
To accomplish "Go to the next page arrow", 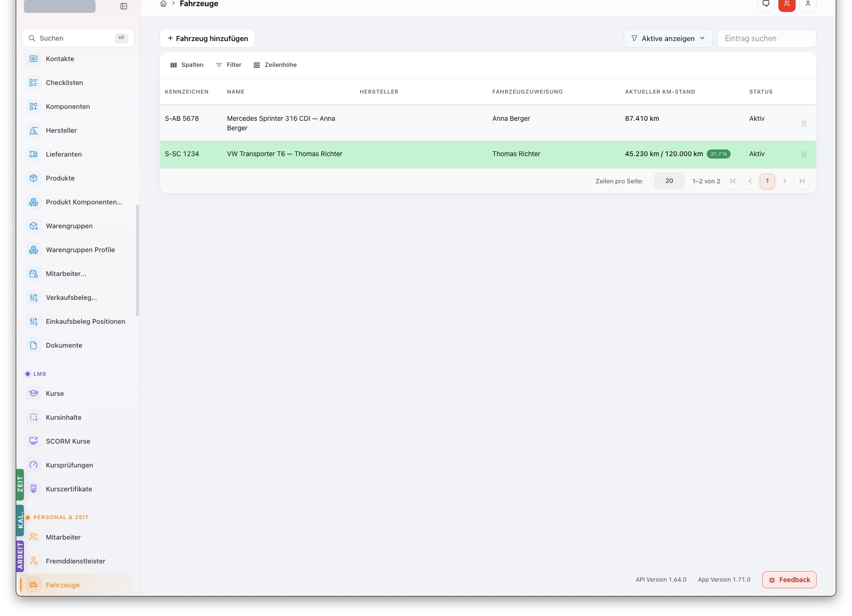I will pyautogui.click(x=785, y=181).
